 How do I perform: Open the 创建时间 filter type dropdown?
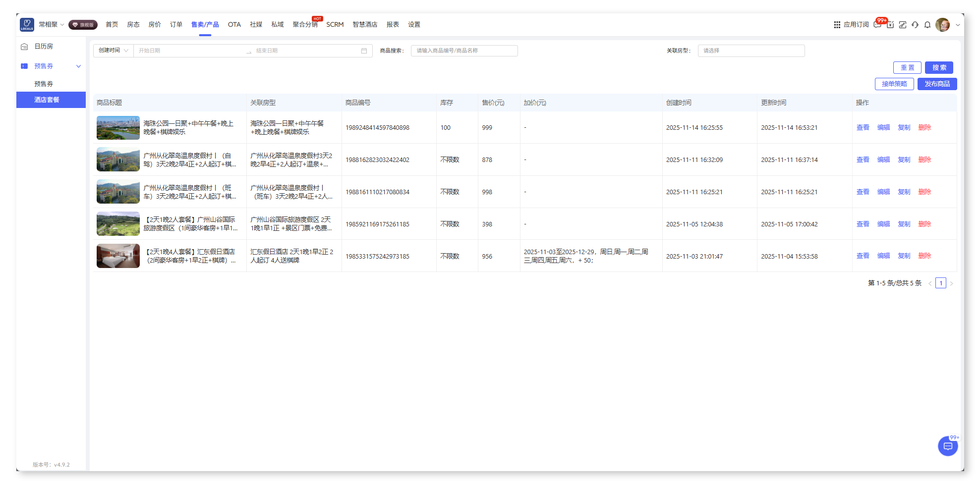(x=114, y=51)
